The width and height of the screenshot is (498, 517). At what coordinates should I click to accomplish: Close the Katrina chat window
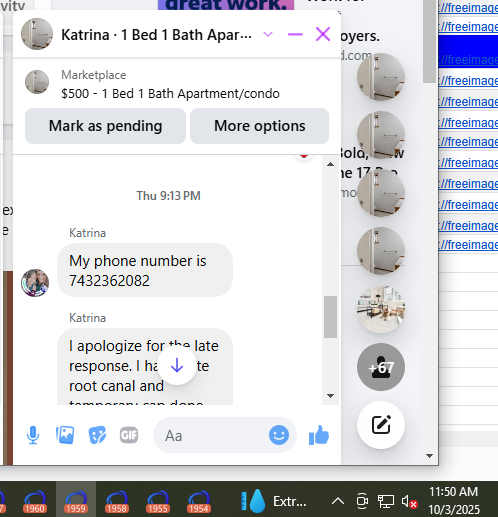[323, 34]
